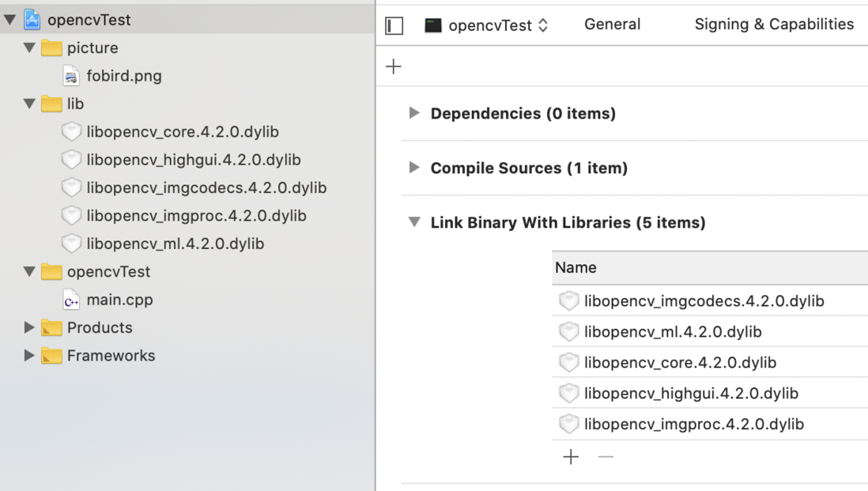Click Link Binary With Libraries (5 items) heading

pyautogui.click(x=568, y=222)
